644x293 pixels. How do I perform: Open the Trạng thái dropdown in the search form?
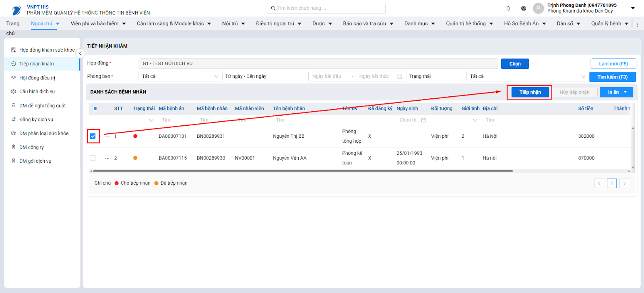527,77
